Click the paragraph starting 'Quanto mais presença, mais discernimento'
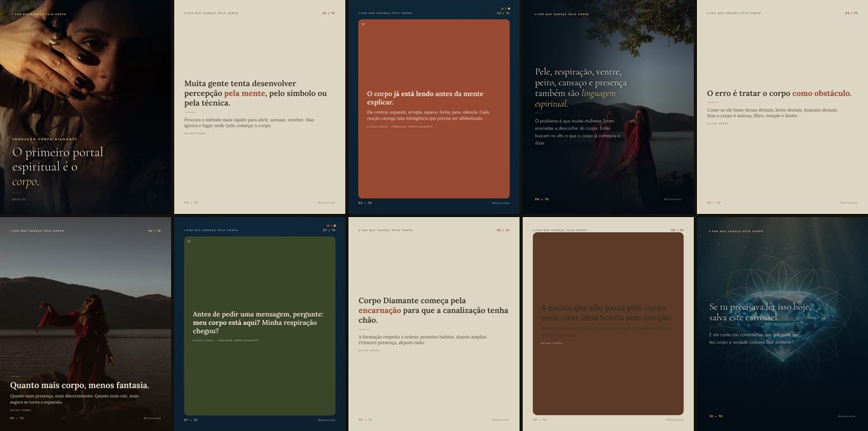Screen dimensions: 868x431 coord(74,399)
